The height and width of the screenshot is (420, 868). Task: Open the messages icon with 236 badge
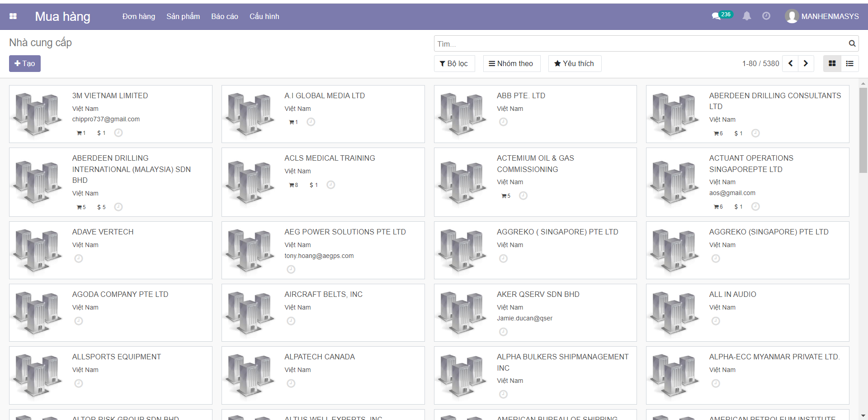pos(717,16)
